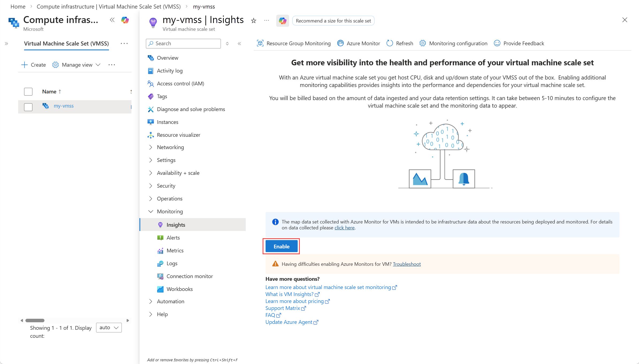Open Azure Monitor from the toolbar
The width and height of the screenshot is (639, 364).
click(x=358, y=43)
